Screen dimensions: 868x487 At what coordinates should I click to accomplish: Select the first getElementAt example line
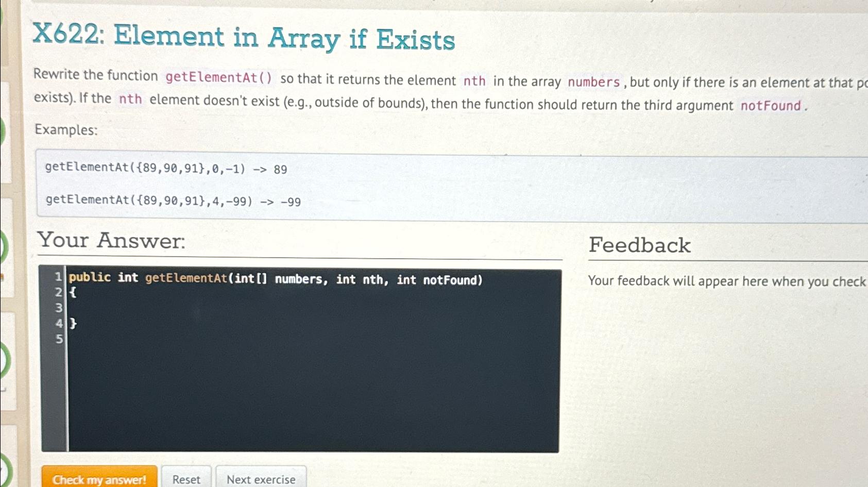(165, 169)
